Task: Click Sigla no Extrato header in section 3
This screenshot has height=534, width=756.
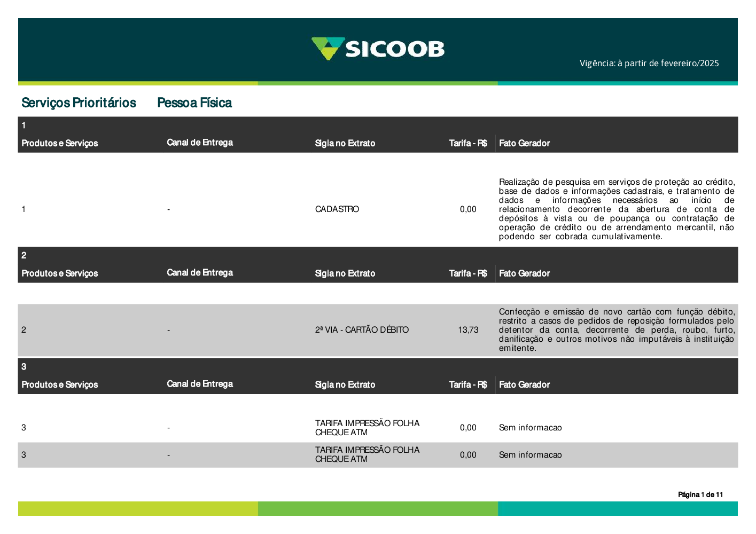Action: coord(345,384)
